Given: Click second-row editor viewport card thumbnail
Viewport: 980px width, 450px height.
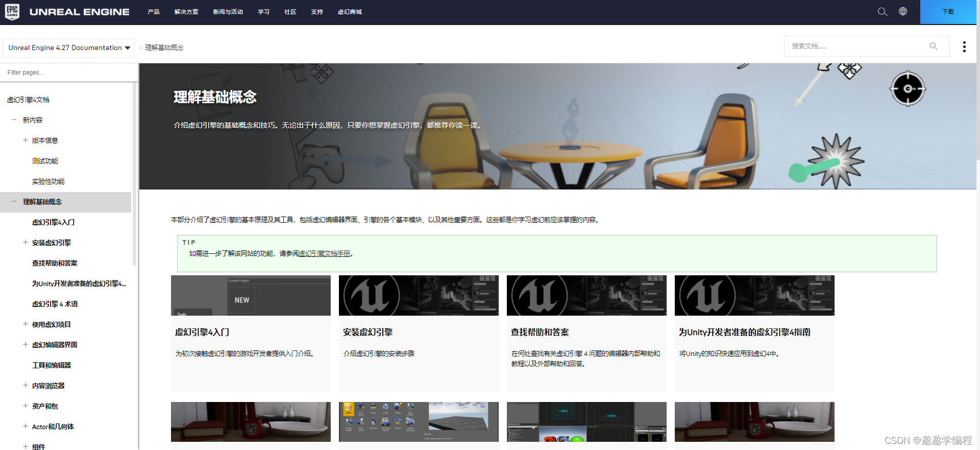Looking at the screenshot, I should pyautogui.click(x=586, y=422).
